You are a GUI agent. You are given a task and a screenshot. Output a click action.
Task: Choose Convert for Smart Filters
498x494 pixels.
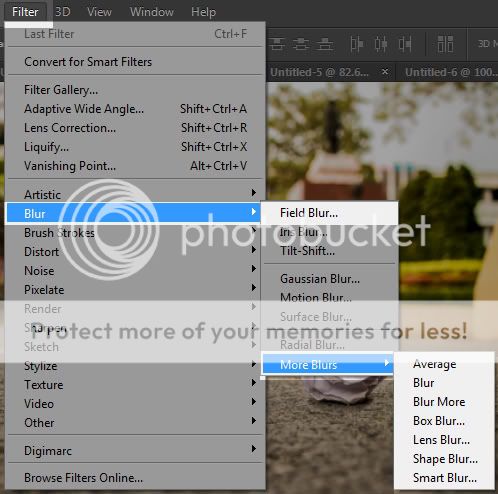[135, 62]
